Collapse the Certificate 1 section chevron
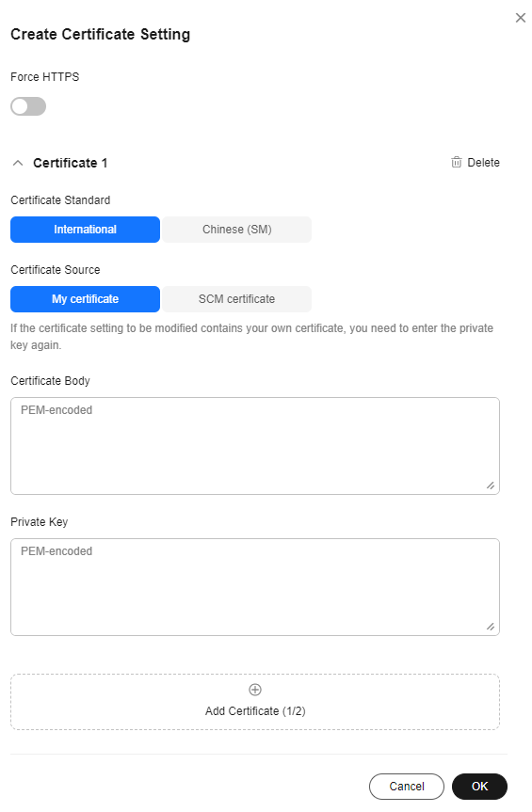 pos(18,163)
